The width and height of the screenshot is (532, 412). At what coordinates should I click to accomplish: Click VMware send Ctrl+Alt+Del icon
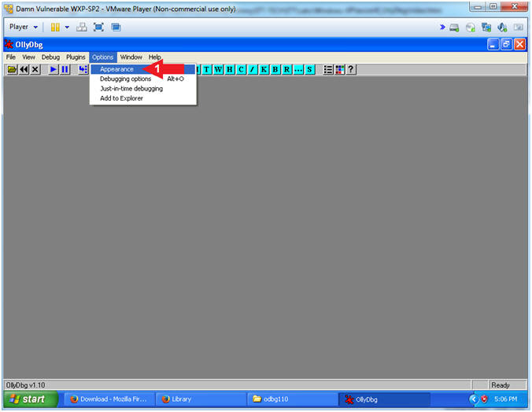point(81,28)
